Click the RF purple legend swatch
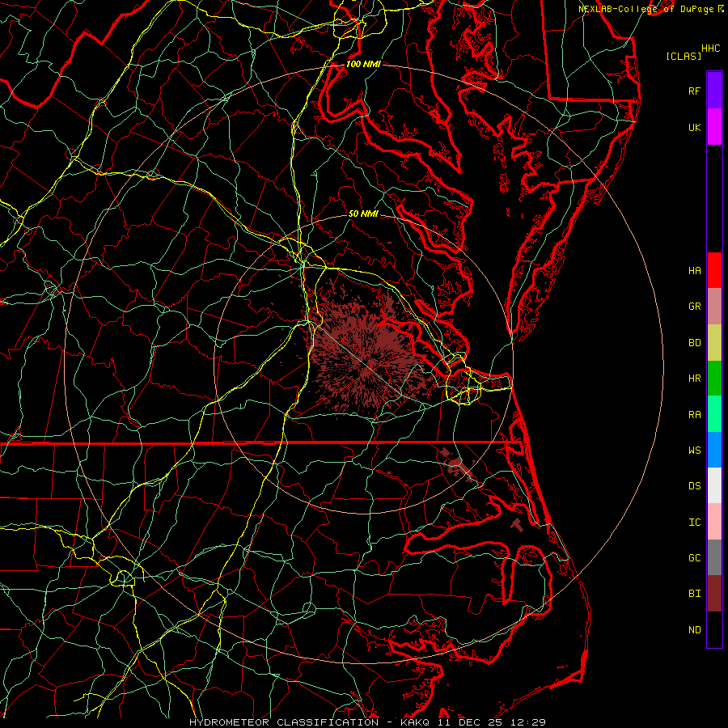This screenshot has height=728, width=728. pos(714,91)
